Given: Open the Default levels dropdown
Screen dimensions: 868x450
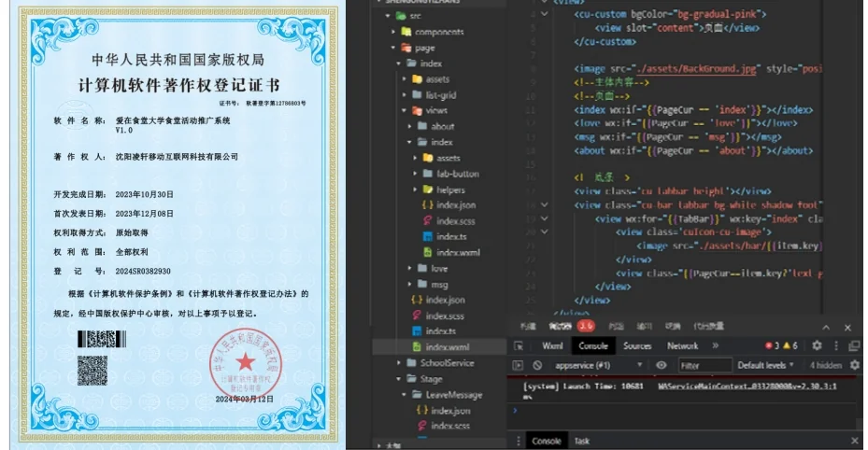Looking at the screenshot, I should tap(765, 365).
